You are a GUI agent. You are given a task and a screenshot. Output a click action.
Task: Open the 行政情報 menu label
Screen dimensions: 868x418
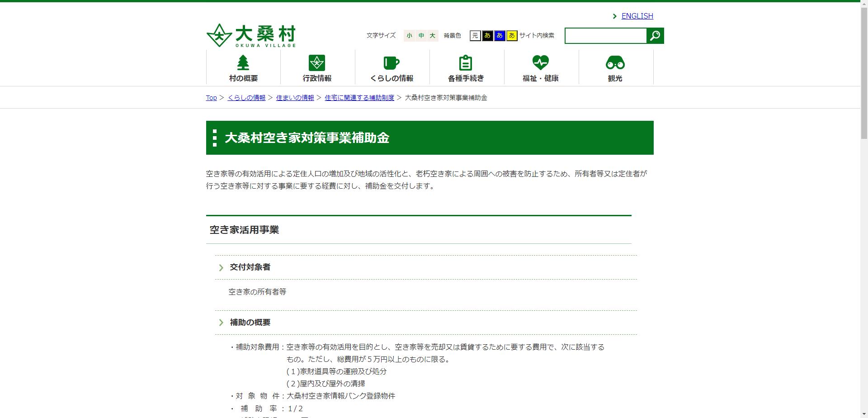click(x=317, y=78)
